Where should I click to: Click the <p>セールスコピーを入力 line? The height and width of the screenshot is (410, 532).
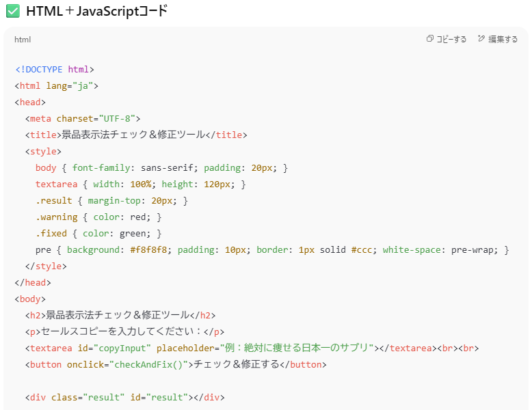click(x=125, y=331)
